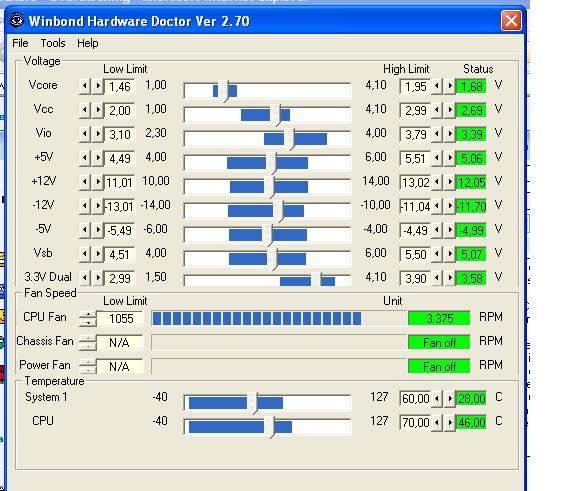Increase -5V high limit with right arrow
This screenshot has height=491, width=576.
(450, 230)
